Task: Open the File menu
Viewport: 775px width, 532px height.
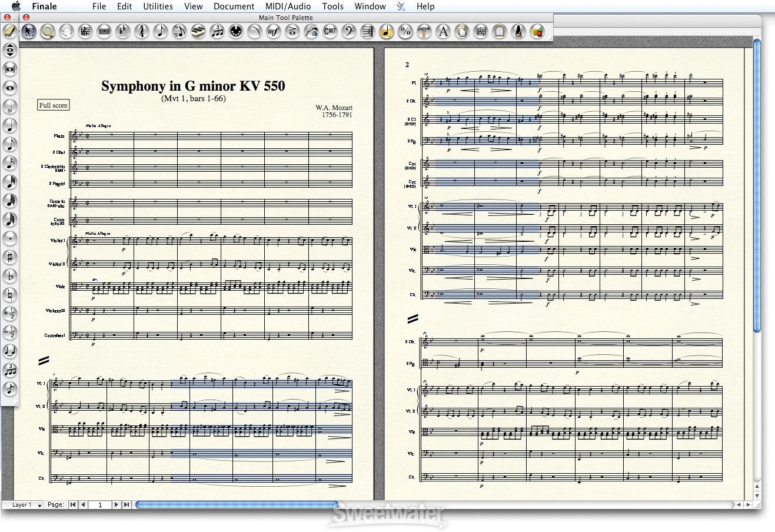Action: [99, 6]
